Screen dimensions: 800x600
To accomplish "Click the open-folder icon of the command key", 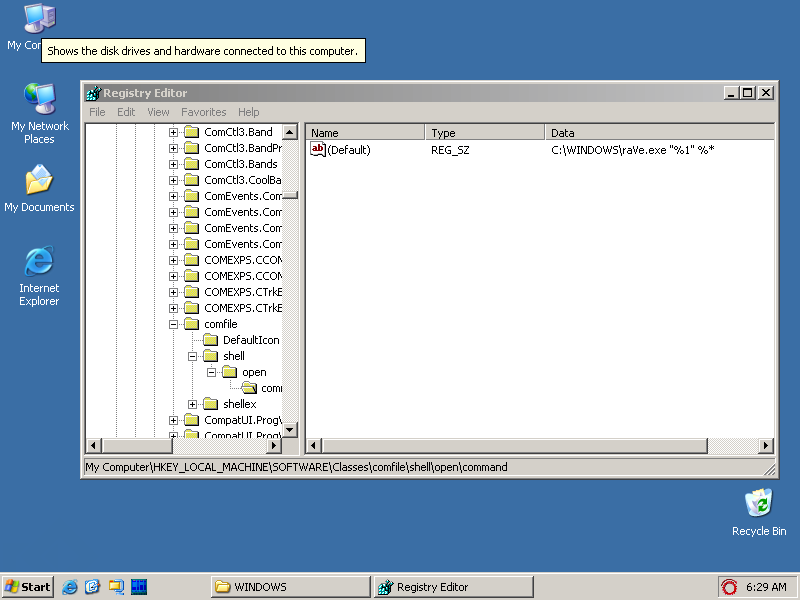I will (249, 388).
